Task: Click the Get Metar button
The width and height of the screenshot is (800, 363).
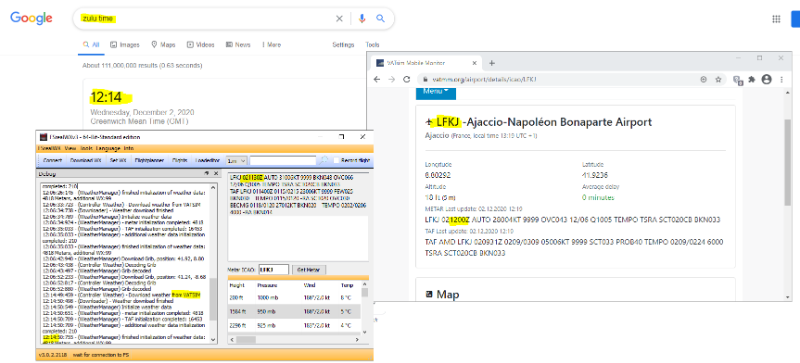Action: tap(310, 269)
